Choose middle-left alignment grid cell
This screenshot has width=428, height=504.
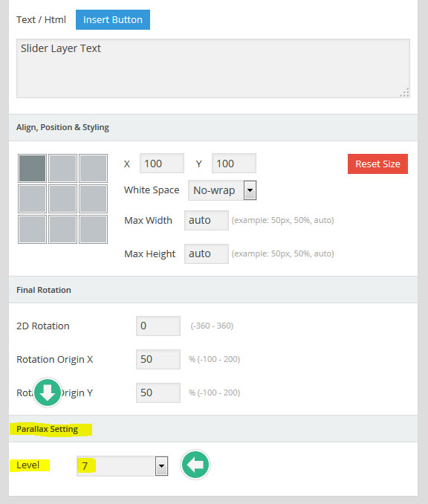(32, 198)
